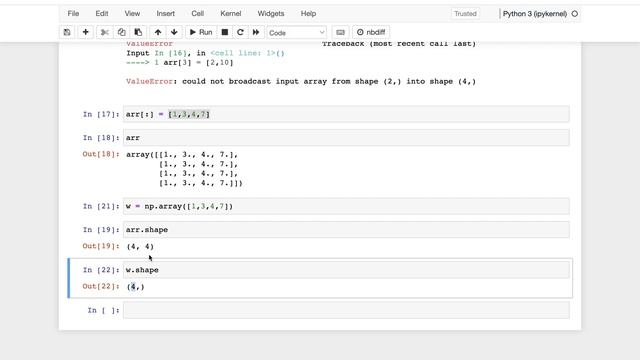Open the Insert menu
This screenshot has height=360, width=640.
(x=166, y=13)
